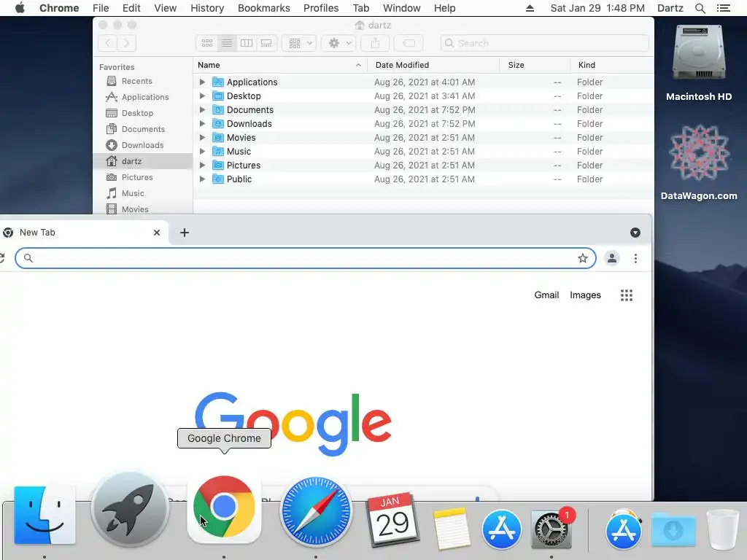Open Macintosh HD desktop drive icon
747x560 pixels.
698,52
